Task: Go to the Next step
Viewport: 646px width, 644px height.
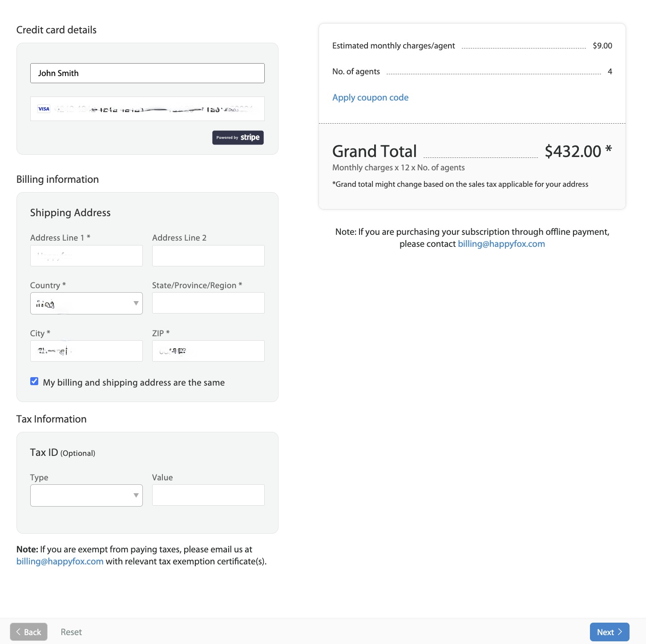Action: 610,632
